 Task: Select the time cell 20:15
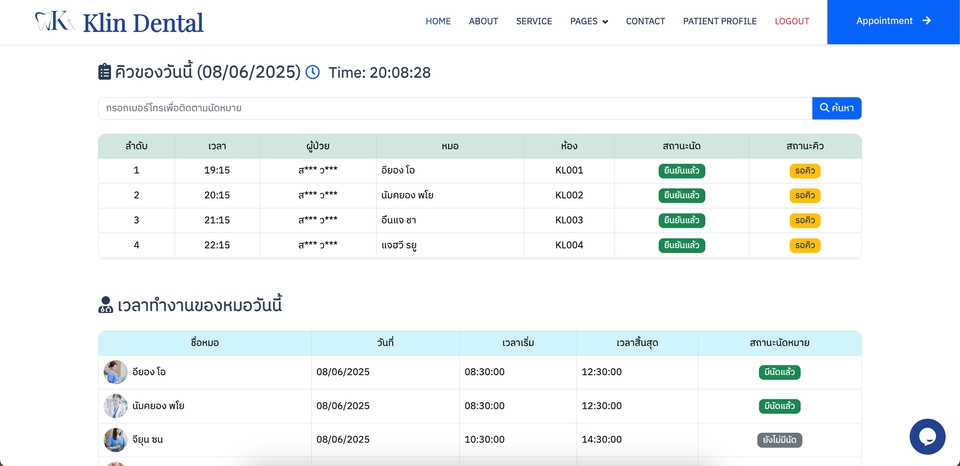[217, 195]
